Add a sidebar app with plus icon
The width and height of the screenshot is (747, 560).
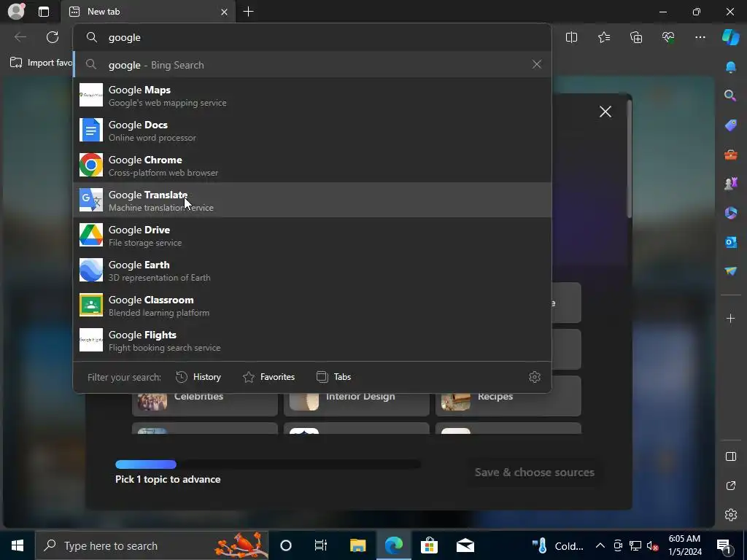(730, 318)
